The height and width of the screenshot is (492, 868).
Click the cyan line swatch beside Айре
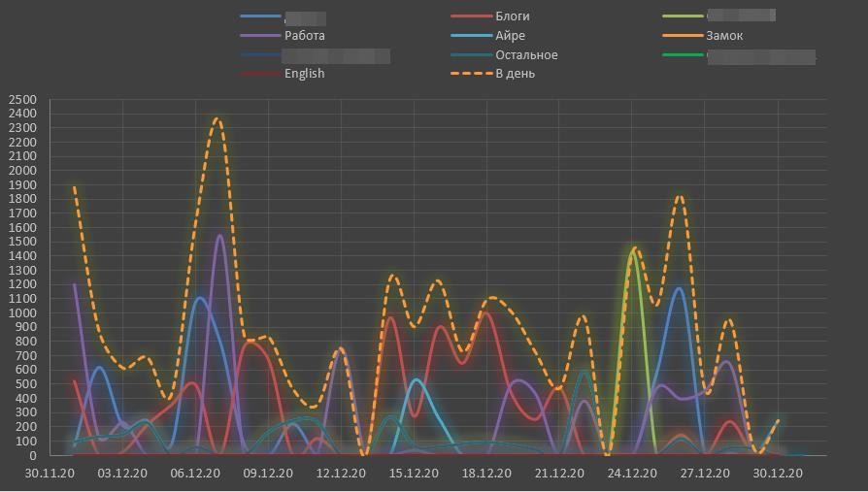(470, 36)
